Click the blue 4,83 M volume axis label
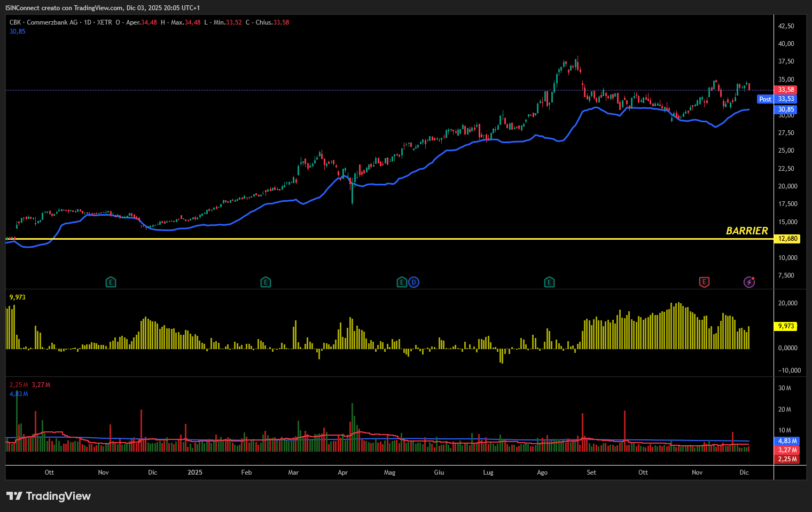812x512 pixels. tap(787, 441)
